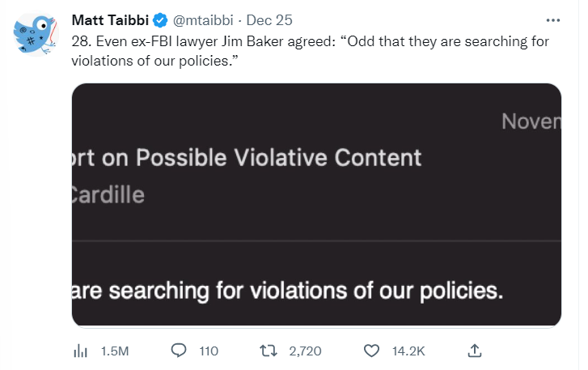Viewport: 588px width, 370px height.
Task: Like the tweet with heart icon
Action: click(x=371, y=351)
